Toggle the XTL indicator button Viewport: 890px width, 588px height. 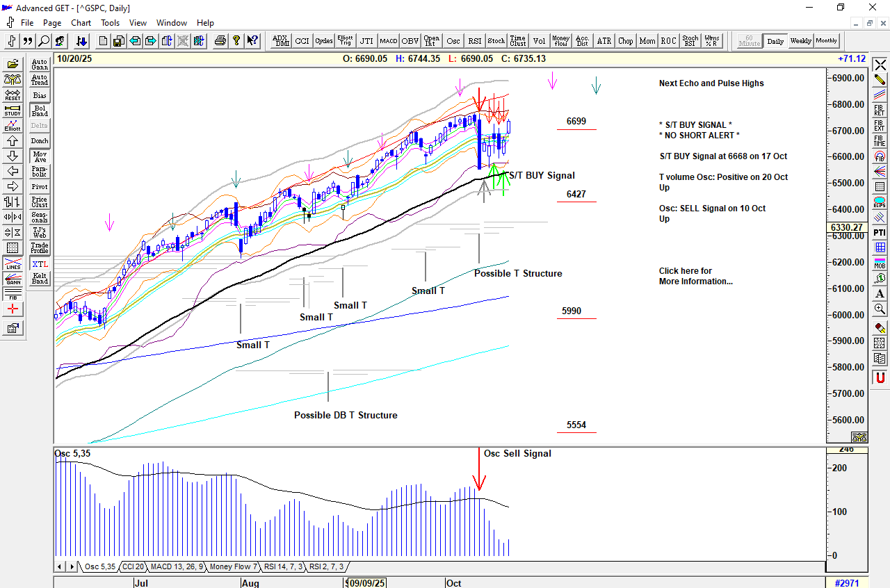click(x=40, y=264)
